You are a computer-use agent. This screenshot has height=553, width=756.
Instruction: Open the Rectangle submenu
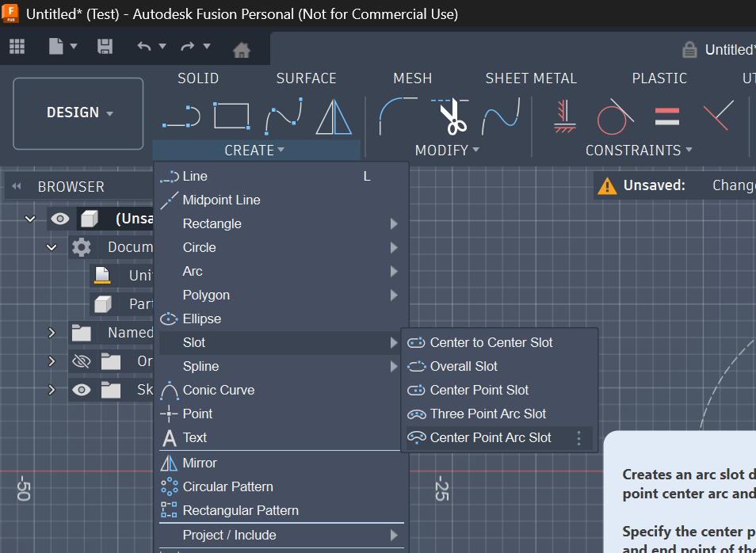281,223
